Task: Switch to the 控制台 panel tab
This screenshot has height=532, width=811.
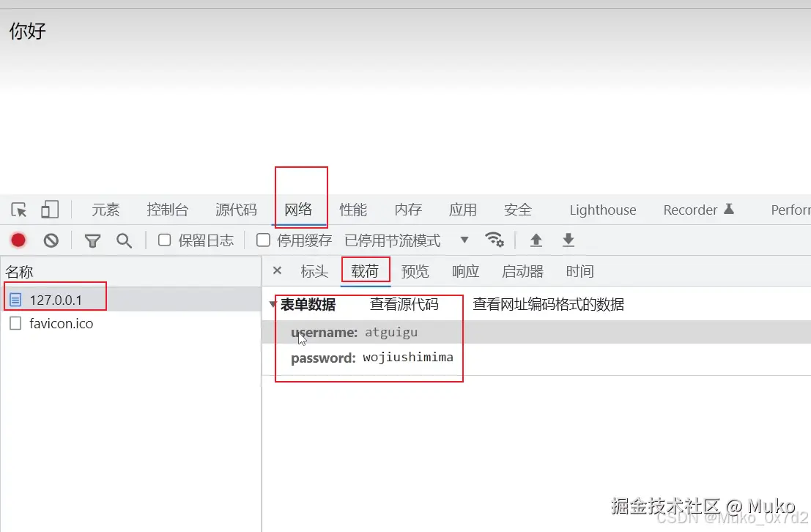Action: click(168, 210)
